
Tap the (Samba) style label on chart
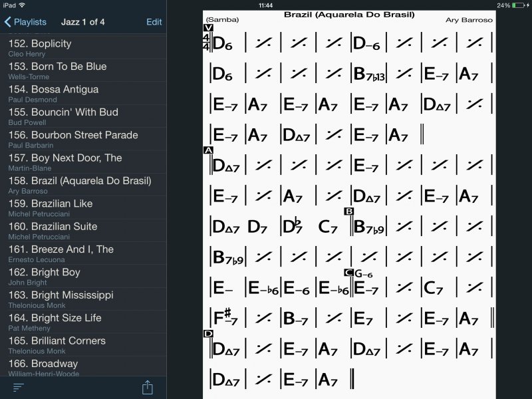[222, 20]
